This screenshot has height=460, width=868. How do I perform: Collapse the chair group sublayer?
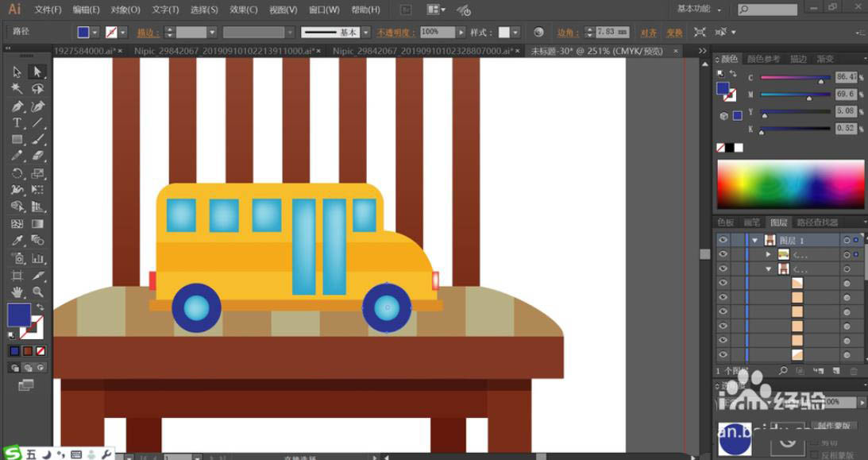pos(769,269)
